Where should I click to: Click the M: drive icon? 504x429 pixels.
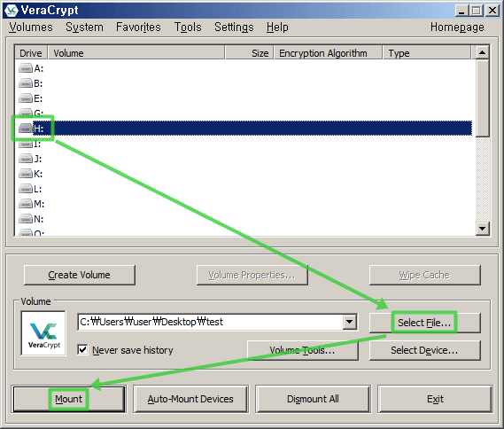click(x=26, y=204)
